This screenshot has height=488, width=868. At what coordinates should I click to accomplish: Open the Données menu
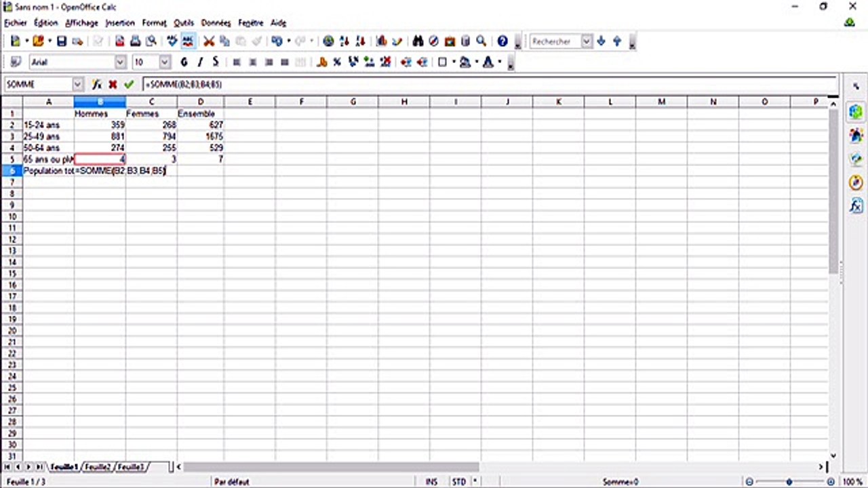(x=216, y=23)
